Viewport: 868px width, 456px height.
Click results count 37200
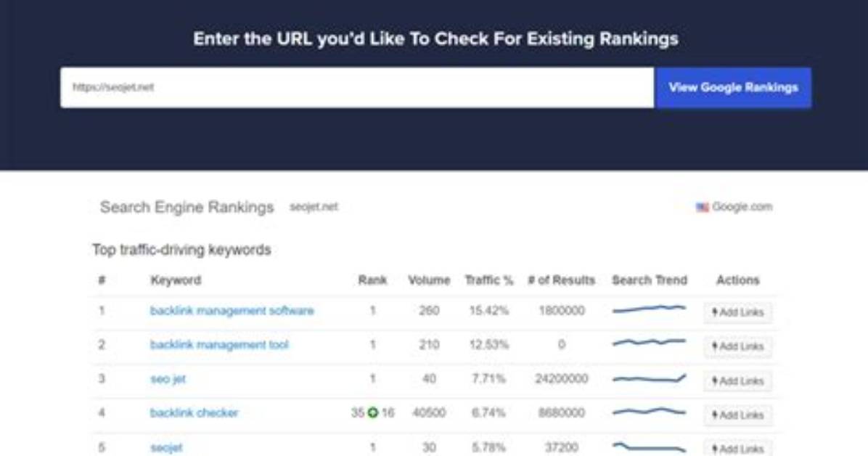pos(561,447)
